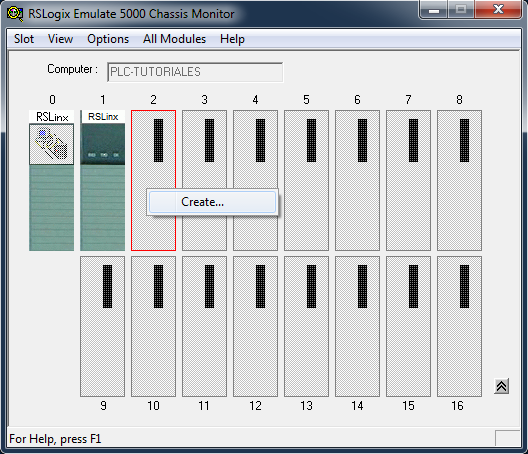Click the status bar text For Help, press F1
The height and width of the screenshot is (454, 528).
[x=55, y=439]
